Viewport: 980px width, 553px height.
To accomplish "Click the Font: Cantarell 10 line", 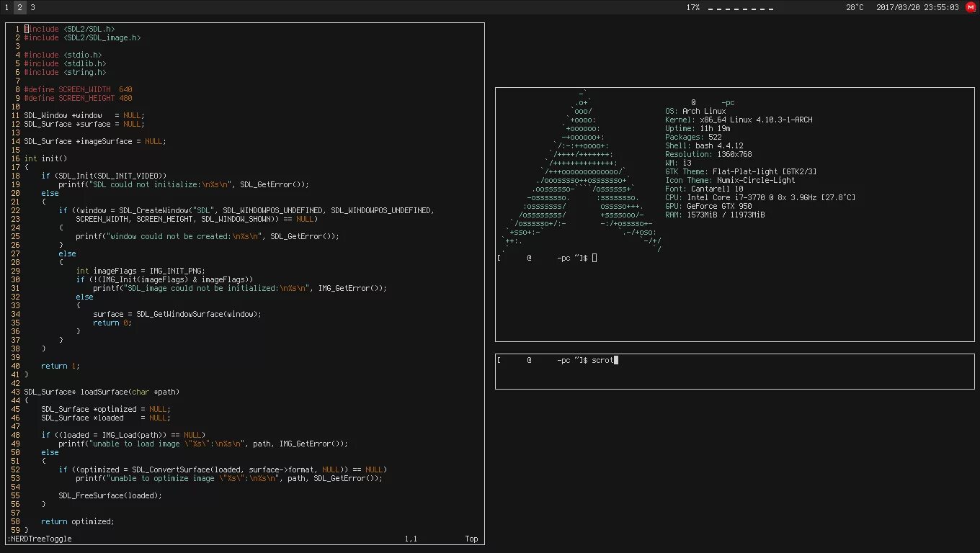I will point(704,189).
